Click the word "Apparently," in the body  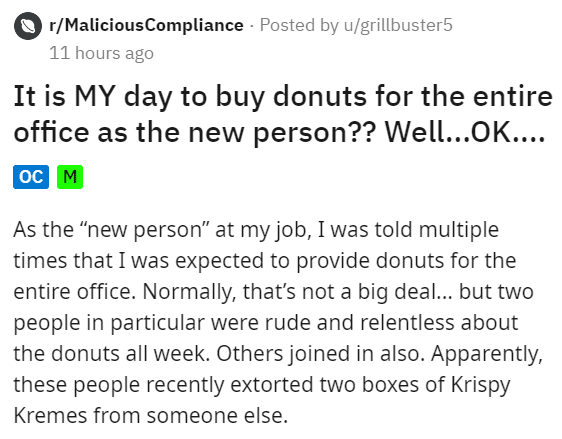pos(487,354)
